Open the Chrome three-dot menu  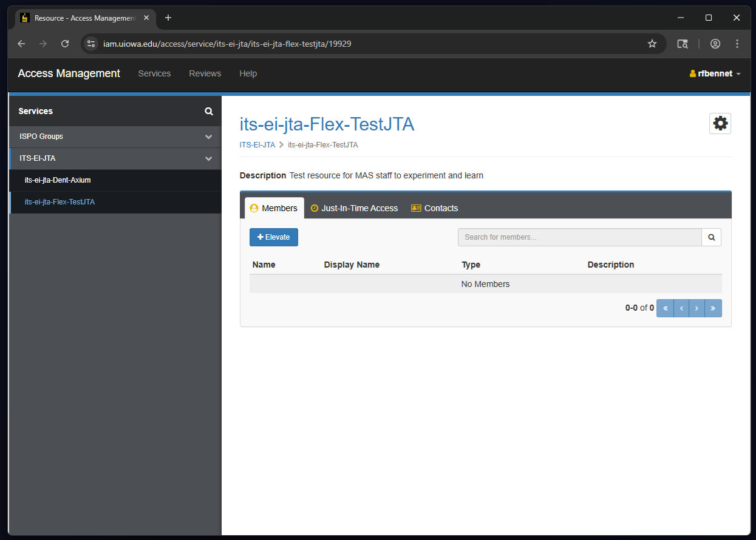(737, 44)
